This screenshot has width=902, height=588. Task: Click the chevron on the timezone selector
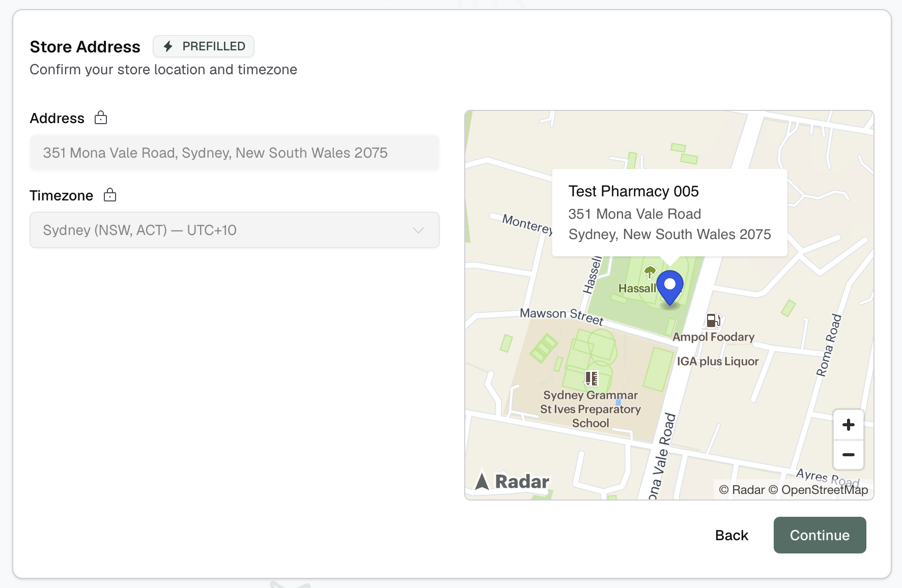(x=418, y=230)
